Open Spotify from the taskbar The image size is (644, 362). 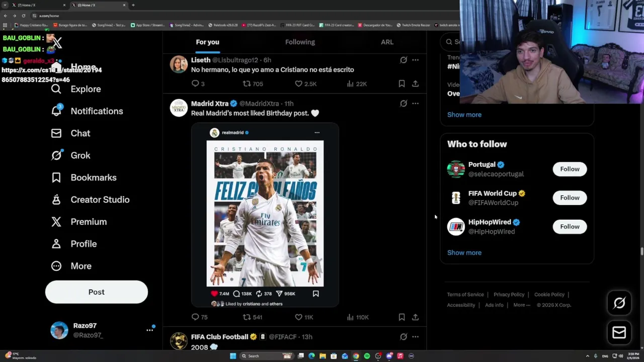click(x=367, y=356)
